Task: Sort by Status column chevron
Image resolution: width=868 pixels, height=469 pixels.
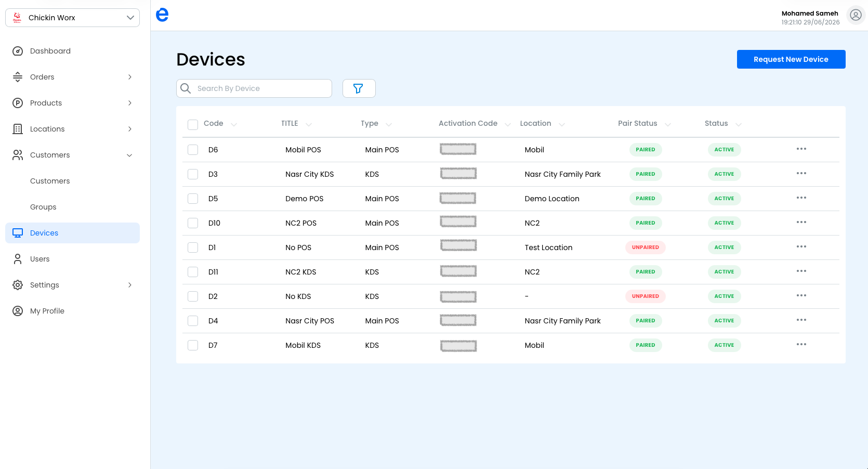Action: click(739, 124)
